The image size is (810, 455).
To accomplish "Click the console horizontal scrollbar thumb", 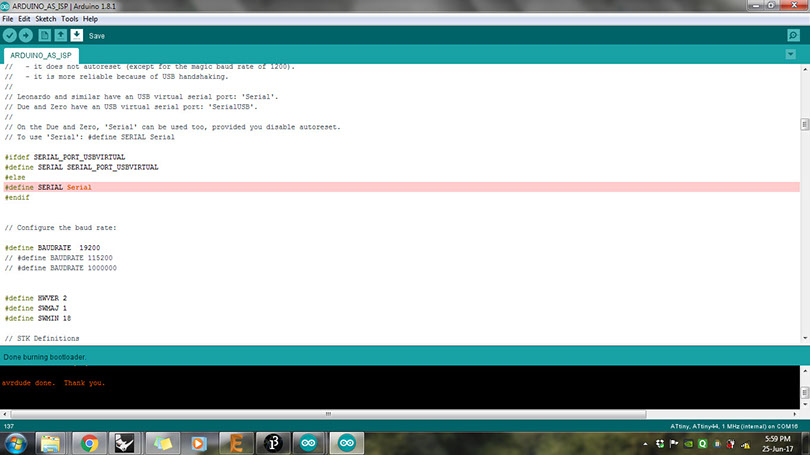I will [x=328, y=414].
